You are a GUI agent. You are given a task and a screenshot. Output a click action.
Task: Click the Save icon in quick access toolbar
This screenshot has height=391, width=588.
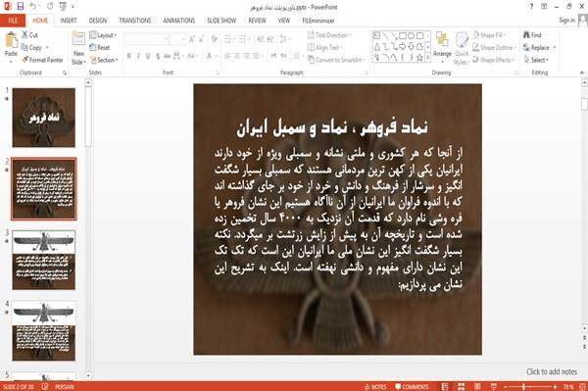click(21, 7)
